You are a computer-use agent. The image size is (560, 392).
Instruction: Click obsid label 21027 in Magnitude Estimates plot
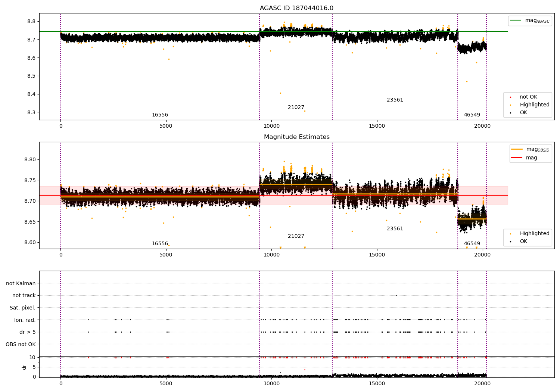[x=296, y=236]
